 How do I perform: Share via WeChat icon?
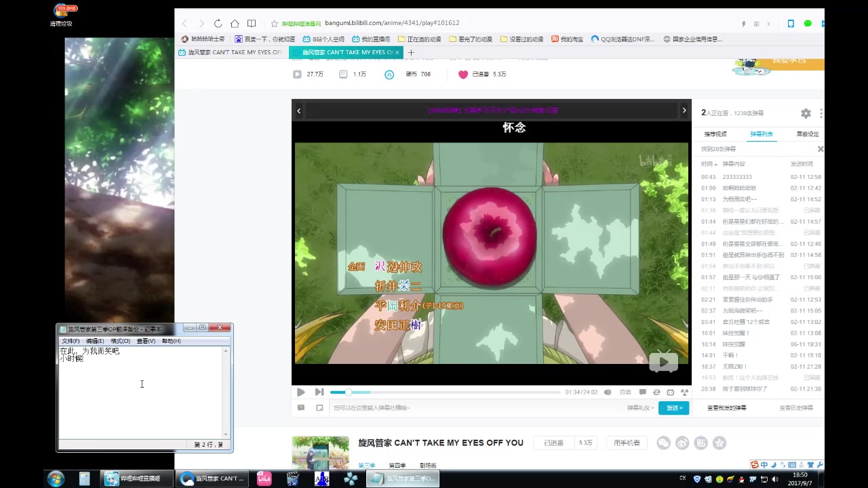click(x=663, y=443)
